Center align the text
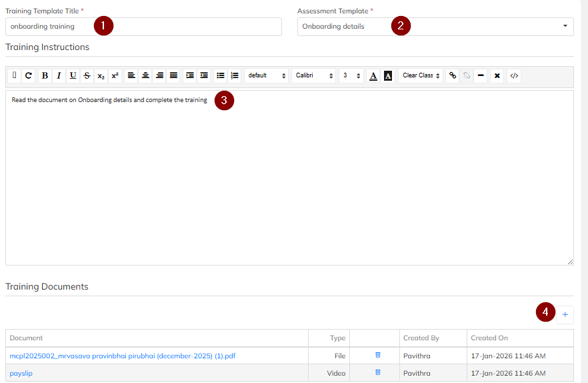 click(145, 75)
